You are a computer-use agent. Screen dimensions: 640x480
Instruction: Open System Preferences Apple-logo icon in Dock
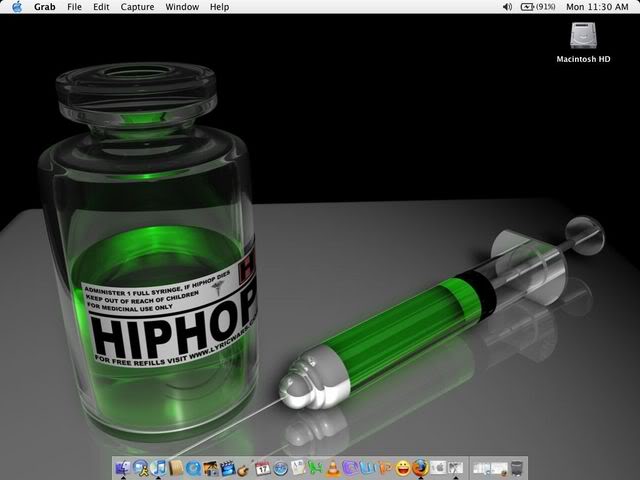coord(438,469)
